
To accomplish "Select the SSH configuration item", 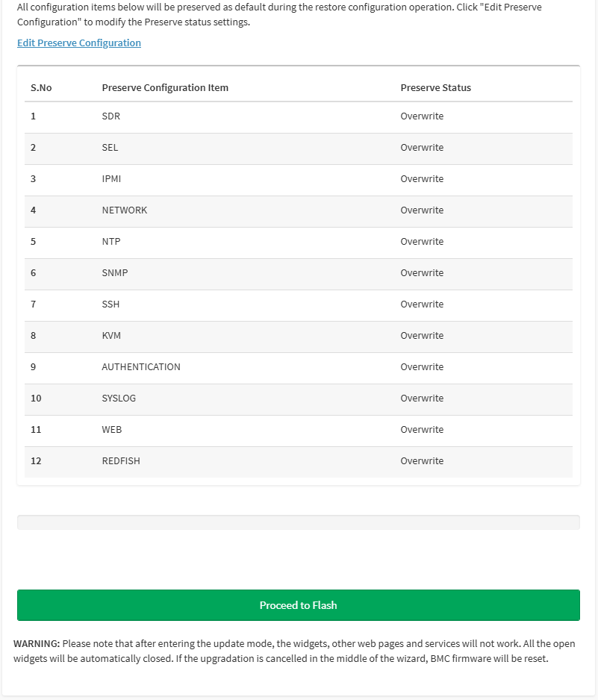I will coord(110,304).
